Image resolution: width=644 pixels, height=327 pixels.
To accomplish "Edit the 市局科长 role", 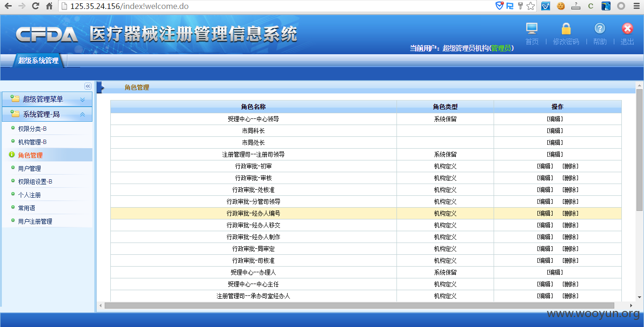I will tap(555, 131).
